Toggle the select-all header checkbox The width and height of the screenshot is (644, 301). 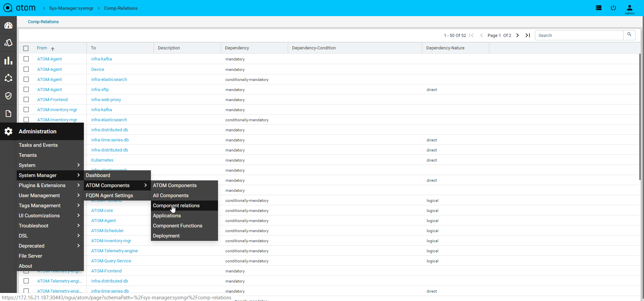26,48
